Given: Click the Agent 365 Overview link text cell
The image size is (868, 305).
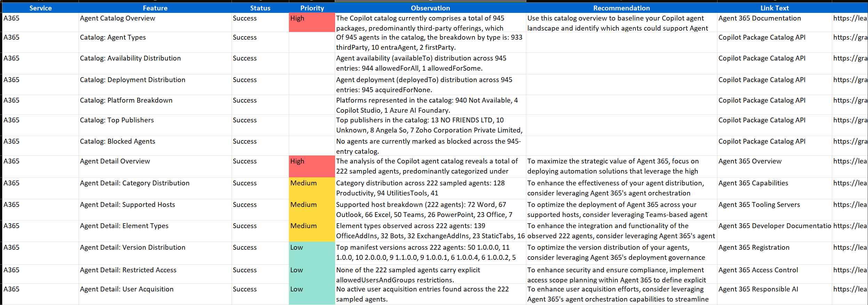Looking at the screenshot, I should tap(774, 167).
